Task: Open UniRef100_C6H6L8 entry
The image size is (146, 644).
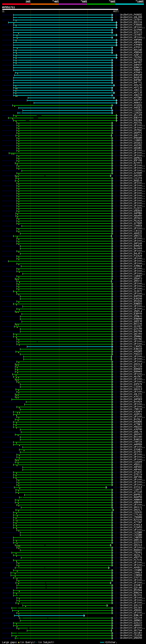Action: [x=131, y=572]
